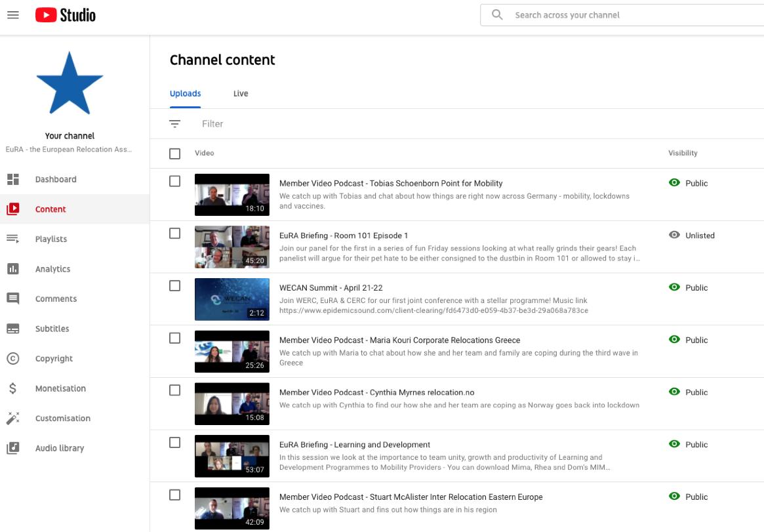Open the 45:20 Room 101 video thumbnail
The width and height of the screenshot is (764, 532).
coord(232,247)
